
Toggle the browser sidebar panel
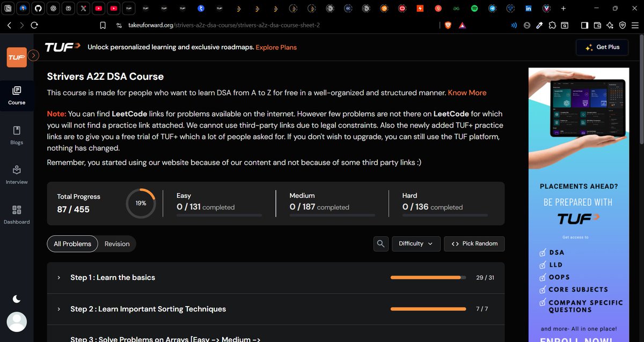[x=584, y=25]
